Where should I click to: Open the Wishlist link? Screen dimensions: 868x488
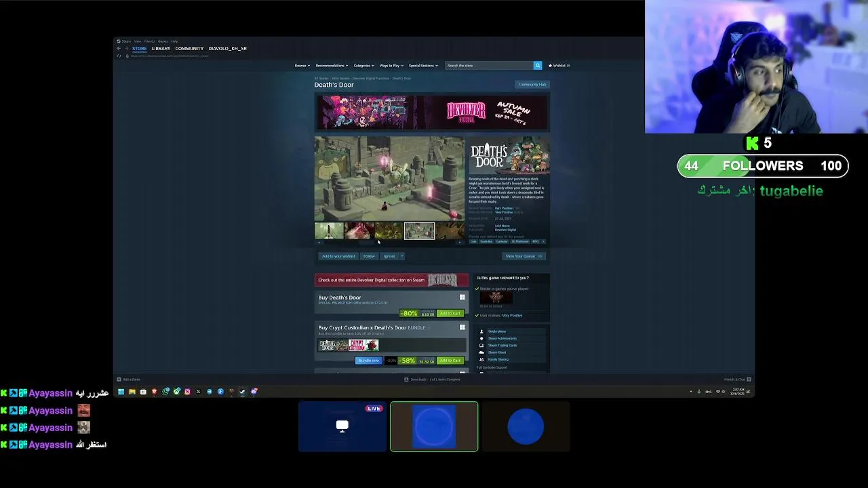click(559, 66)
